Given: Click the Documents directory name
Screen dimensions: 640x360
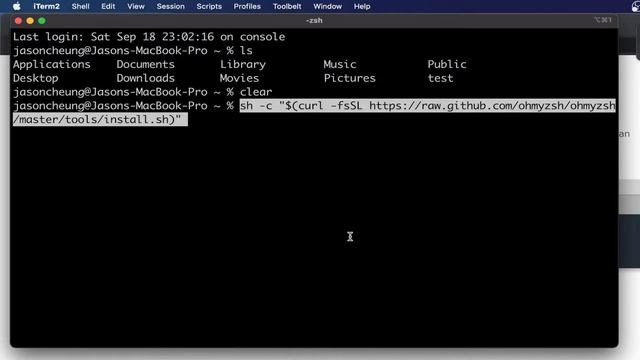Looking at the screenshot, I should click(146, 64).
